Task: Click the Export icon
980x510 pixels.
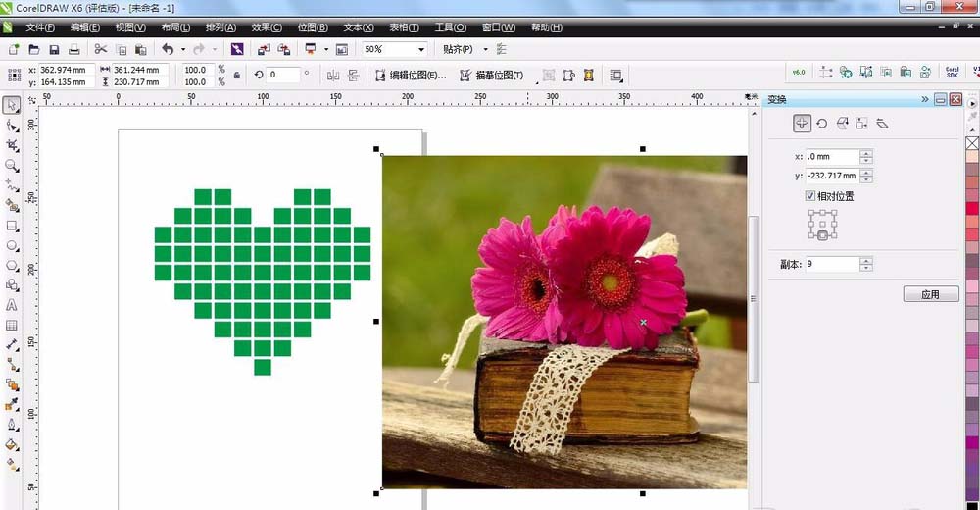Action: (284, 49)
